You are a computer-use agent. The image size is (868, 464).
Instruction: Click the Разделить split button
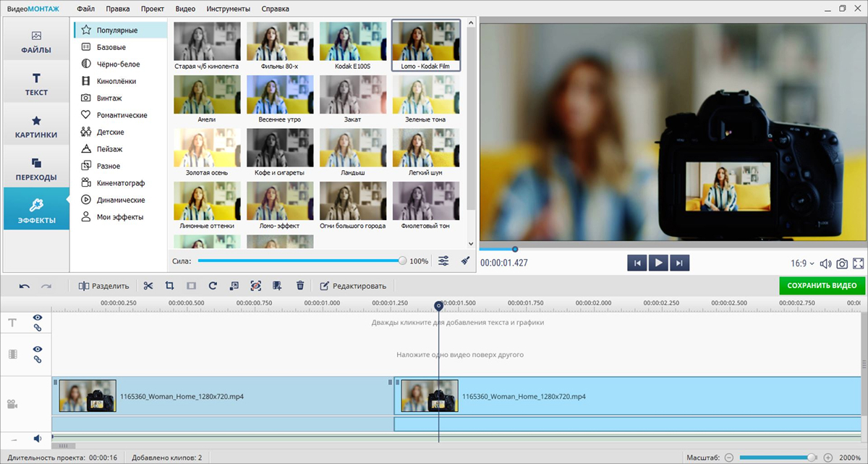coord(103,286)
